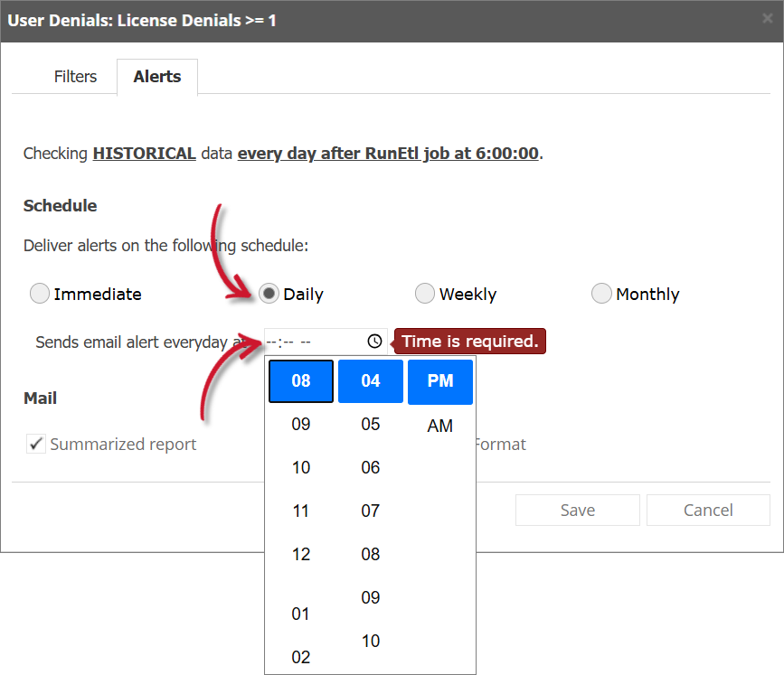Close the User Denials dialog
This screenshot has width=784, height=675.
(770, 20)
